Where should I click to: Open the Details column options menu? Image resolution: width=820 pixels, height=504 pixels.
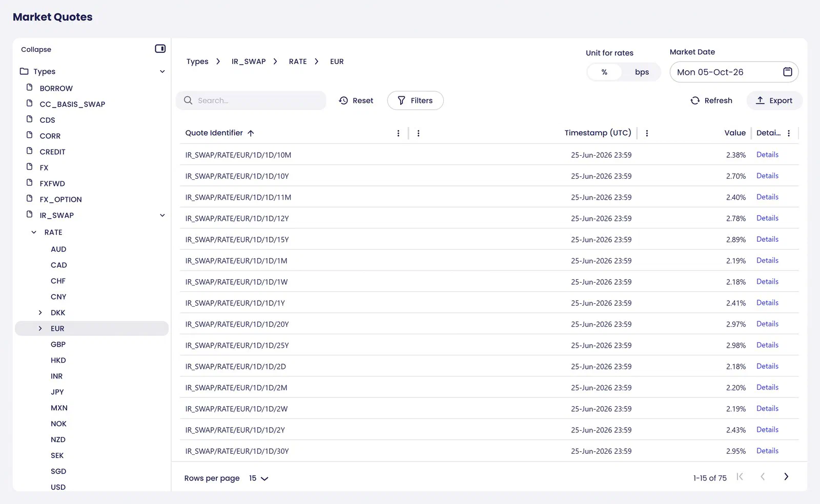789,133
